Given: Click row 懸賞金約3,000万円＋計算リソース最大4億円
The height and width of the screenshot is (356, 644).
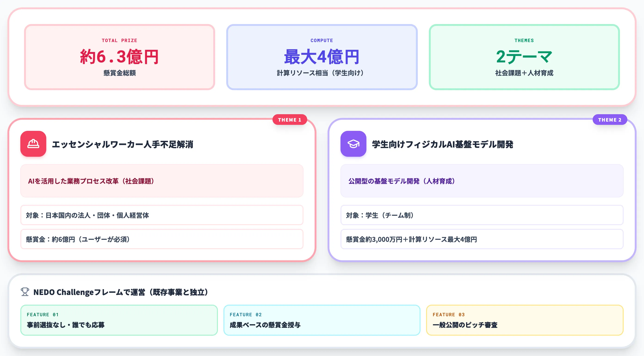Looking at the screenshot, I should point(482,239).
